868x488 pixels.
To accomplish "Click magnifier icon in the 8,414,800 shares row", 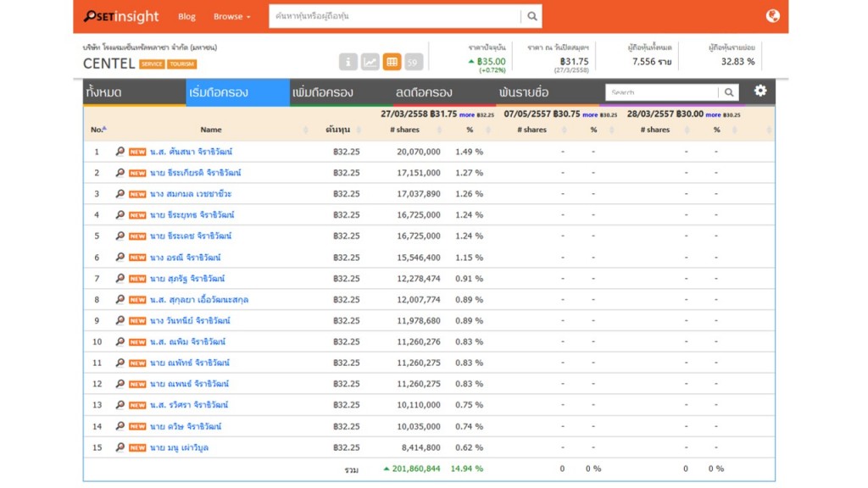I will 120,447.
